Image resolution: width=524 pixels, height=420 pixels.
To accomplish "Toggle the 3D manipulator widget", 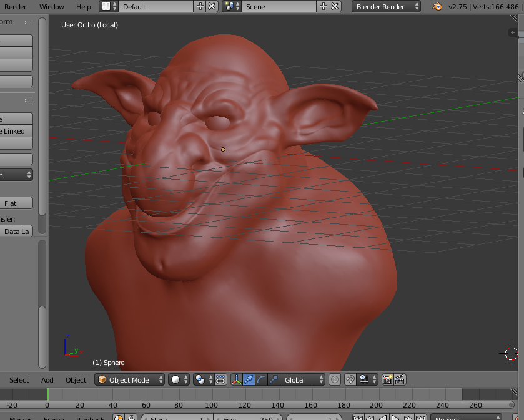I will click(237, 379).
